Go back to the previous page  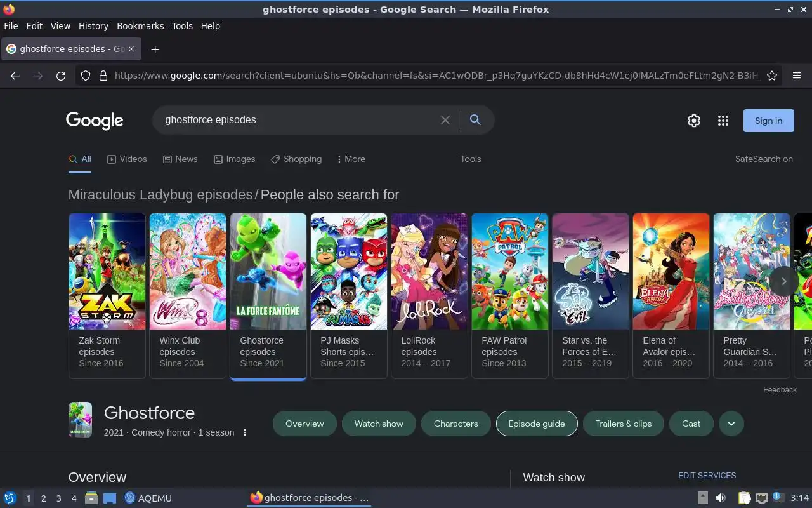[15, 76]
